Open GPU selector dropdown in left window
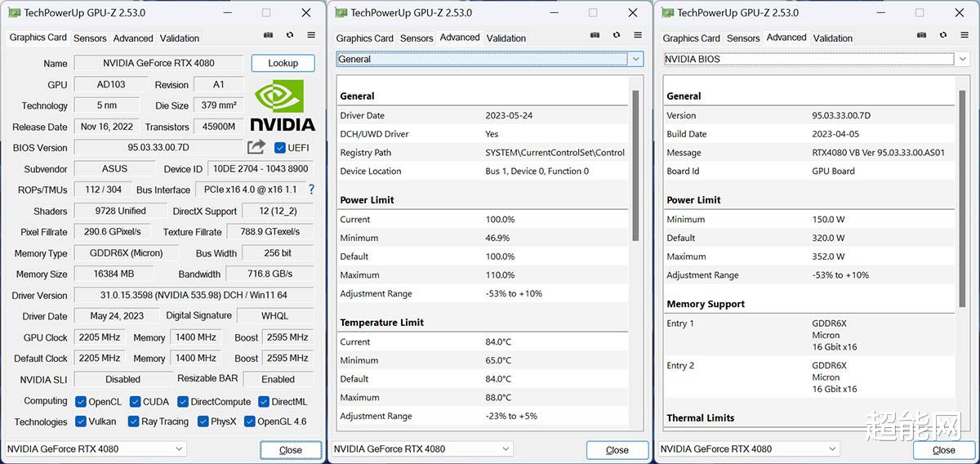Screen dimensions: 980x464 (x=96, y=448)
